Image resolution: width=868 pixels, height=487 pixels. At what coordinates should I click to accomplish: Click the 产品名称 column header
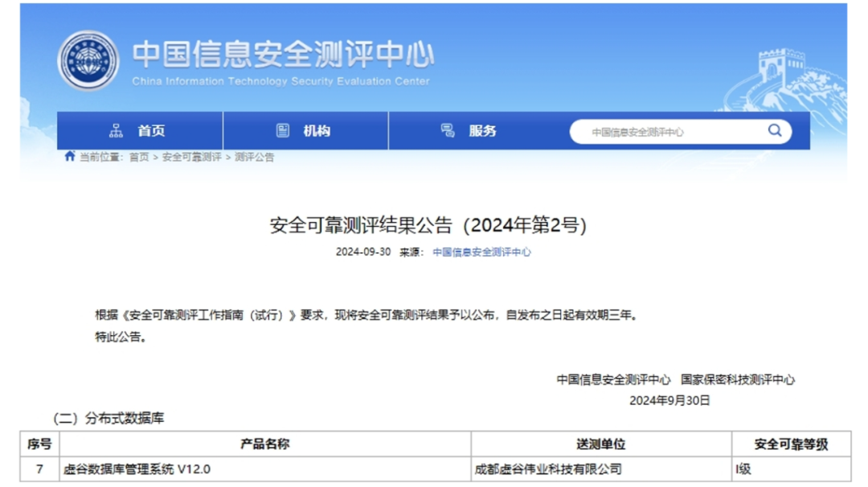(x=265, y=444)
